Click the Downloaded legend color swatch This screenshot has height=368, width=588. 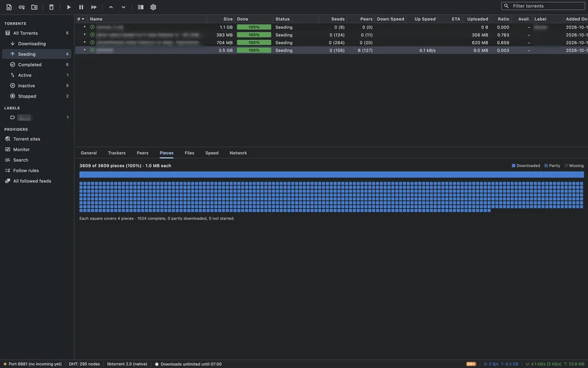tap(513, 166)
